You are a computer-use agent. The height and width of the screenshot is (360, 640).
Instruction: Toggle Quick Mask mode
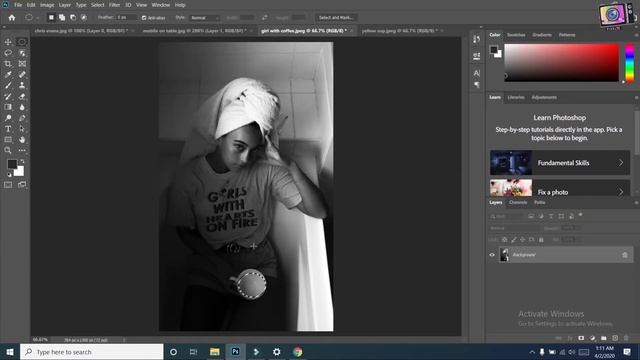tap(8, 185)
